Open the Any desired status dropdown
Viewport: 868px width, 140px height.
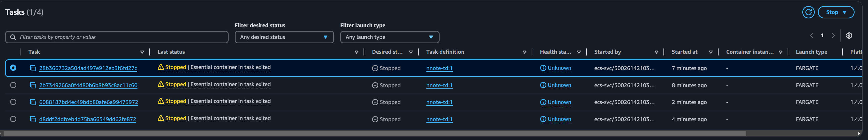coord(284,37)
